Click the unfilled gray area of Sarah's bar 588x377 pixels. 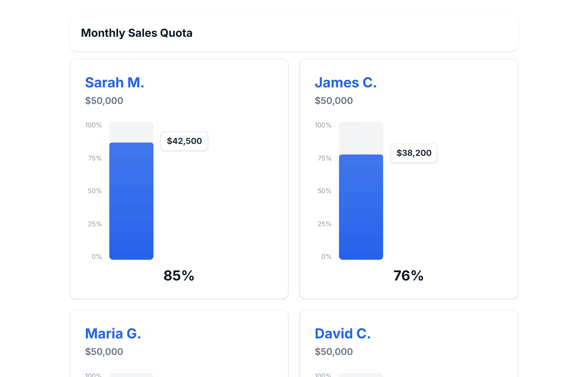(x=131, y=132)
